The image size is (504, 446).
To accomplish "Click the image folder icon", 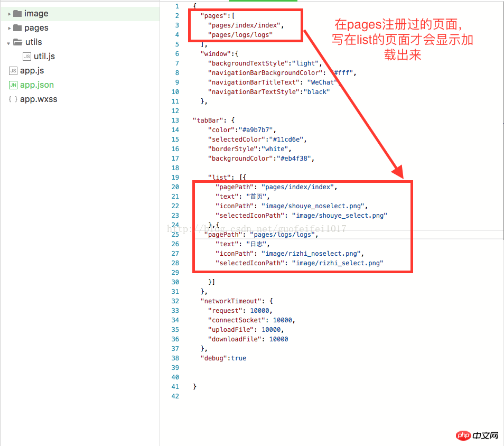I will 17,14.
